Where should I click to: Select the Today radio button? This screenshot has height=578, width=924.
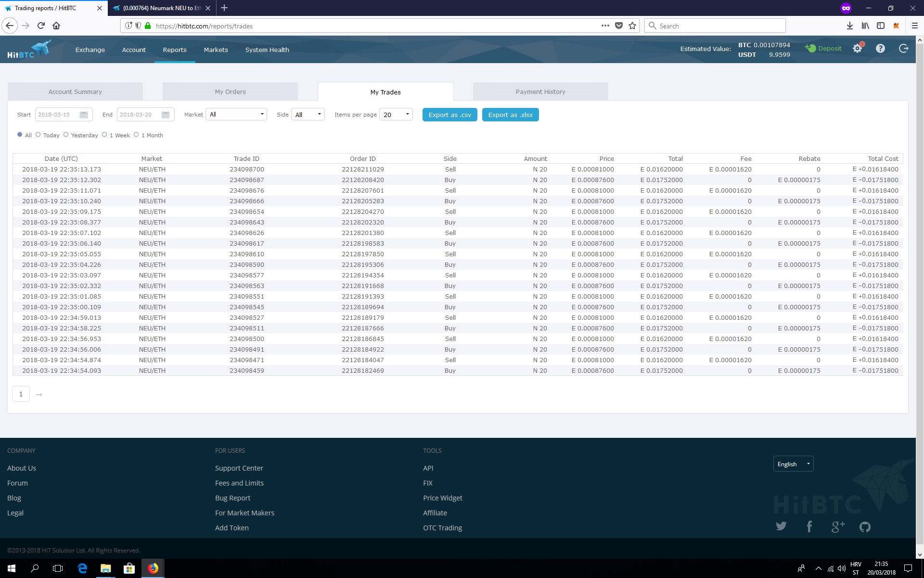(x=38, y=134)
